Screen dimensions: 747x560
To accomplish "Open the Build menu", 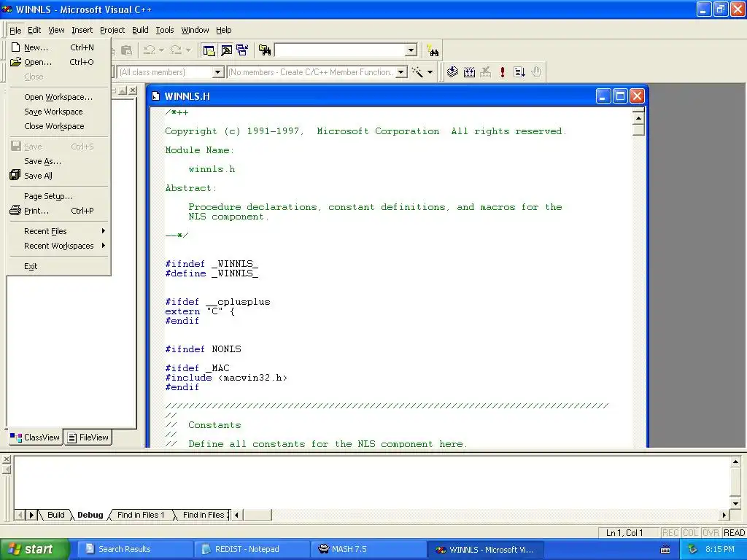I will pos(140,30).
